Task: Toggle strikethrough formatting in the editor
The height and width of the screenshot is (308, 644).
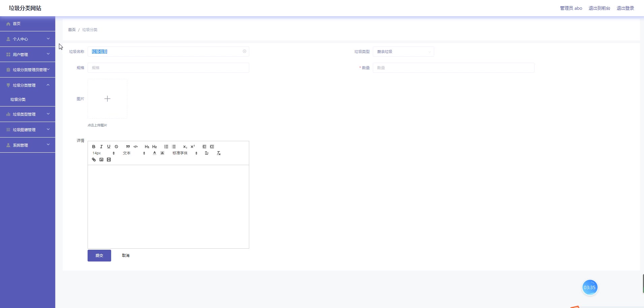Action: tap(117, 147)
